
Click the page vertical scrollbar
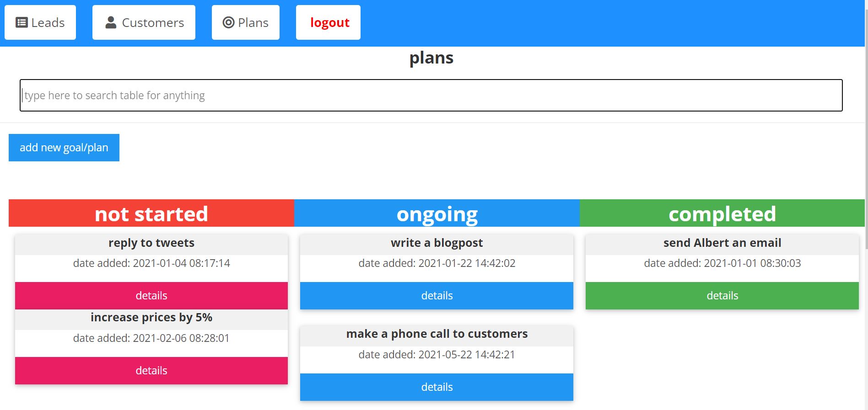pyautogui.click(x=866, y=205)
